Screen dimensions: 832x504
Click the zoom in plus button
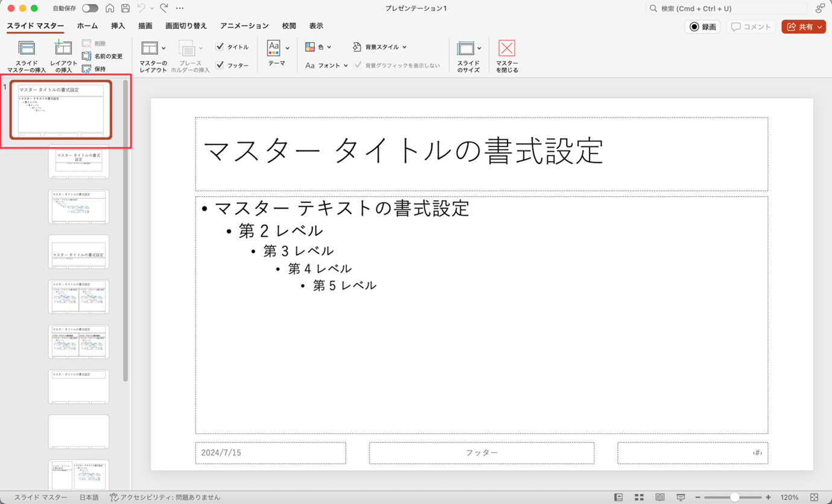(768, 497)
